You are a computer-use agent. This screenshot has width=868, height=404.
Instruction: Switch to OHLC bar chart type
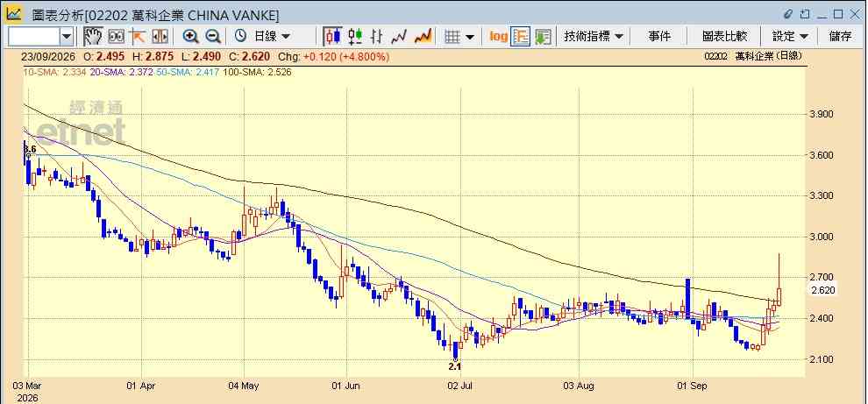(x=377, y=37)
